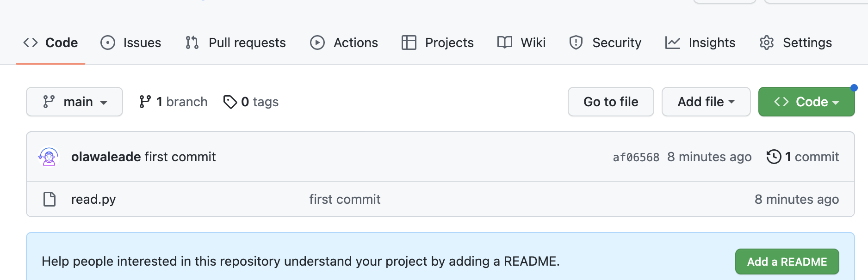Click the Settings gear icon
The image size is (868, 280).
point(767,43)
